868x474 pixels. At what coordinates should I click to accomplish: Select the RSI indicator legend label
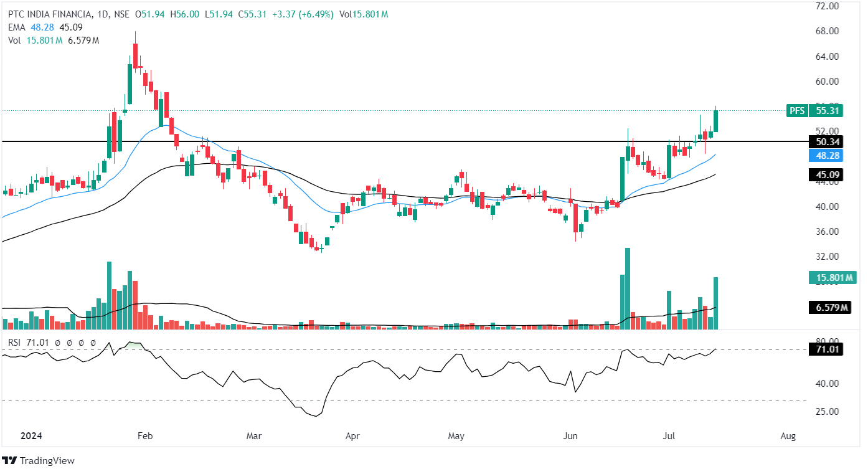(14, 342)
